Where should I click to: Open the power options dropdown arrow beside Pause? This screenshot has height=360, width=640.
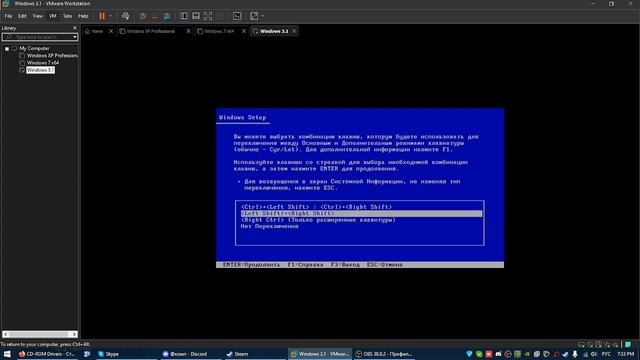[110, 16]
